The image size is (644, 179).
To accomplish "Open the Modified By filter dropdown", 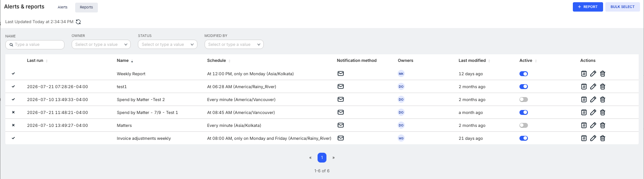I will pos(234,45).
